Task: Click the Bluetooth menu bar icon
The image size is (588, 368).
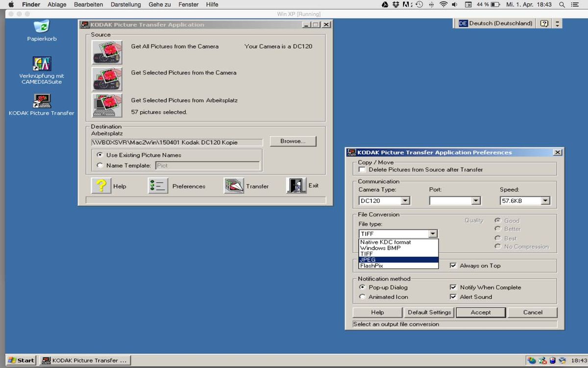Action: [x=431, y=4]
